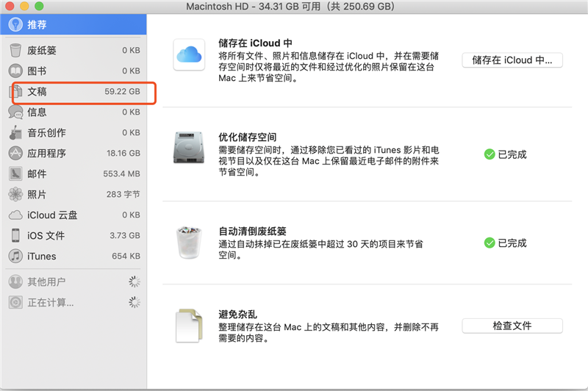Click the green checkmark beside 自动清倒废纸篓
The image size is (588, 391).
pyautogui.click(x=490, y=243)
